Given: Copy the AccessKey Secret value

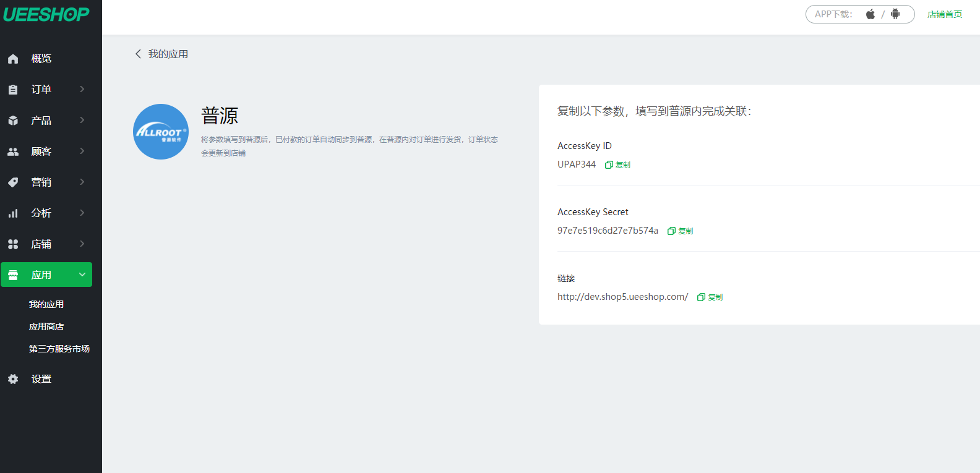Looking at the screenshot, I should click(681, 231).
